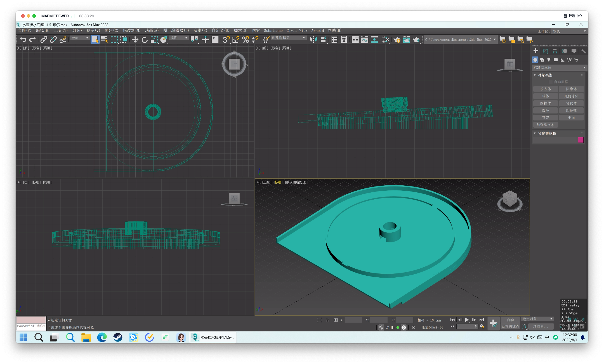Open the 编辑(E) menu
Screen dimensions: 604x364
coord(43,30)
